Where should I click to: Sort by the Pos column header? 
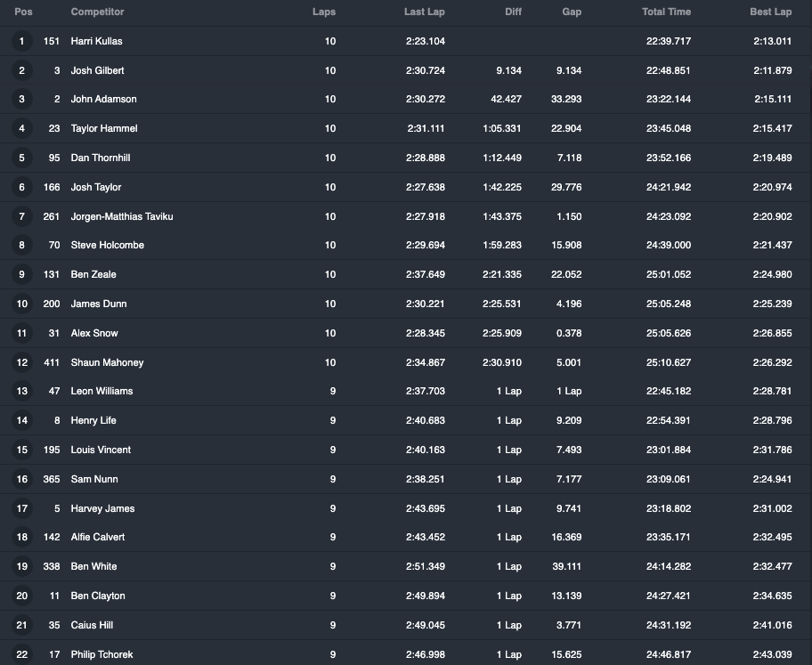pos(23,12)
